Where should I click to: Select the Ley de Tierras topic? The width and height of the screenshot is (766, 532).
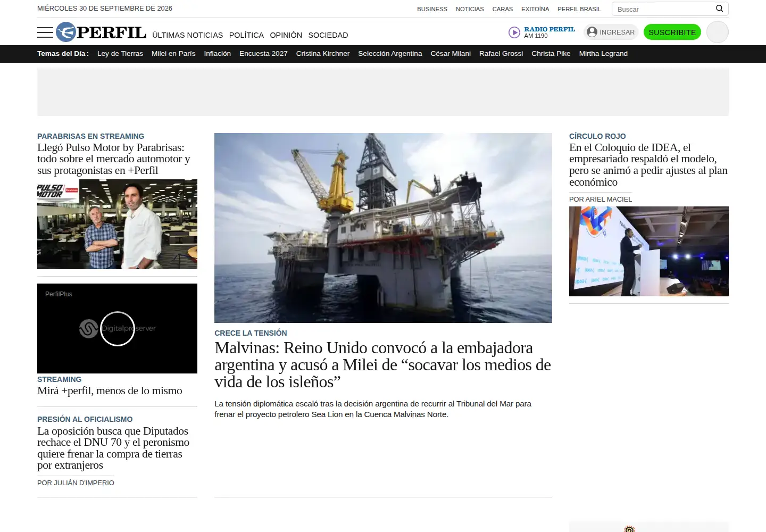[120, 54]
